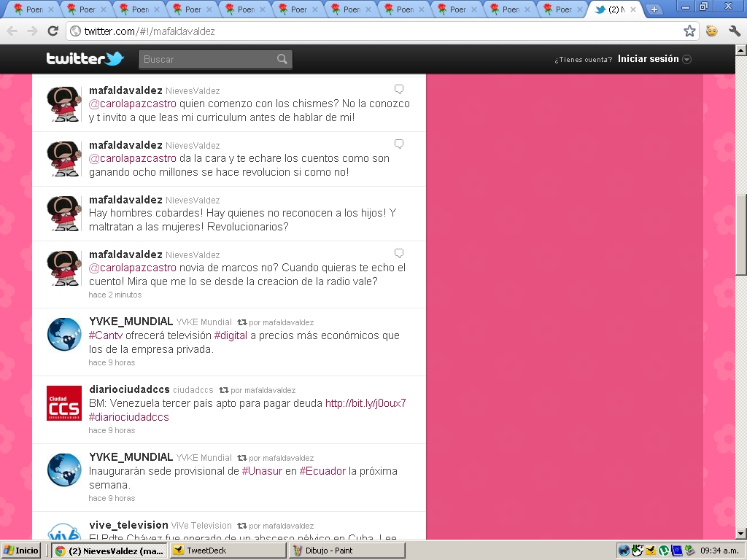Go back with the browser back arrow
Image resolution: width=747 pixels, height=560 pixels.
click(x=12, y=31)
